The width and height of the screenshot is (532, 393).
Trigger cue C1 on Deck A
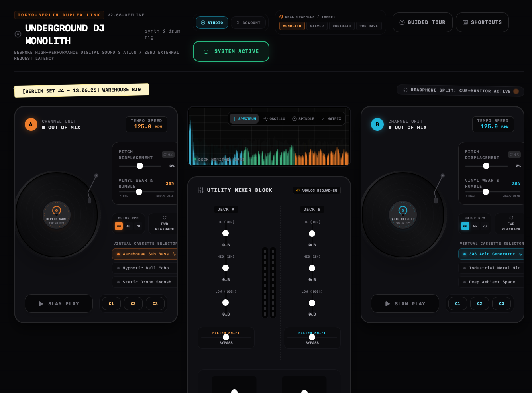pyautogui.click(x=111, y=304)
